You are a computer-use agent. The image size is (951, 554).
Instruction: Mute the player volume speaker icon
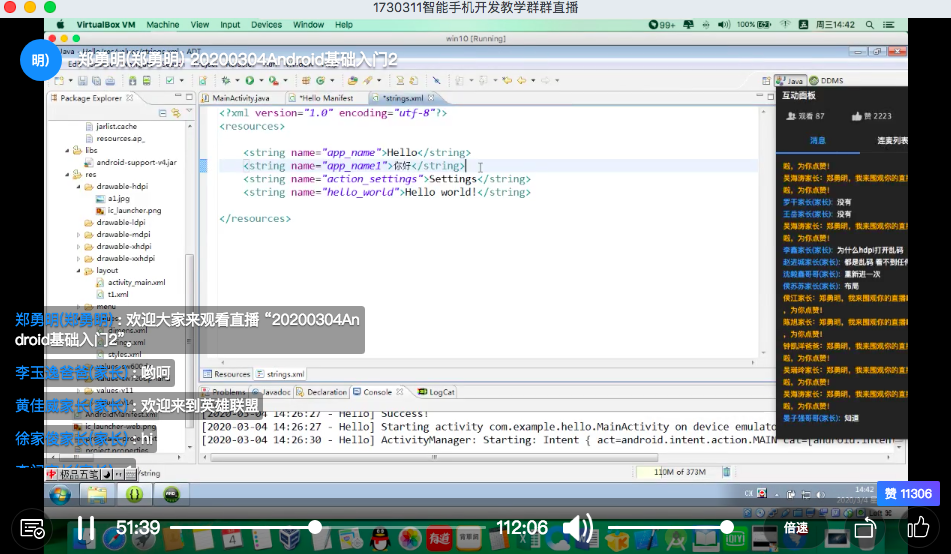[577, 527]
